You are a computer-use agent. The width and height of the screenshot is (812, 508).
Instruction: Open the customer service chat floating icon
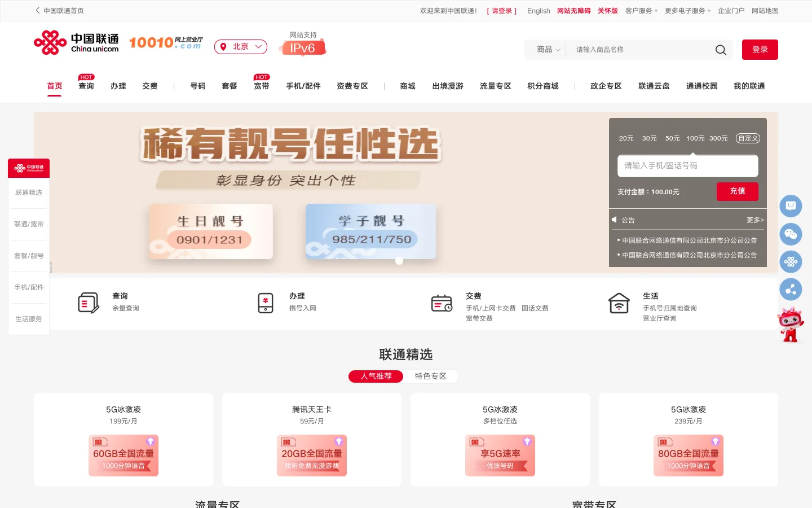tap(791, 206)
